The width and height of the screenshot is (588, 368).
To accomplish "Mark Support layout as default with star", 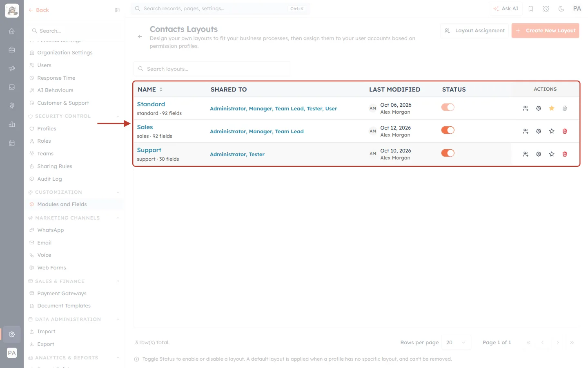I will coord(552,154).
